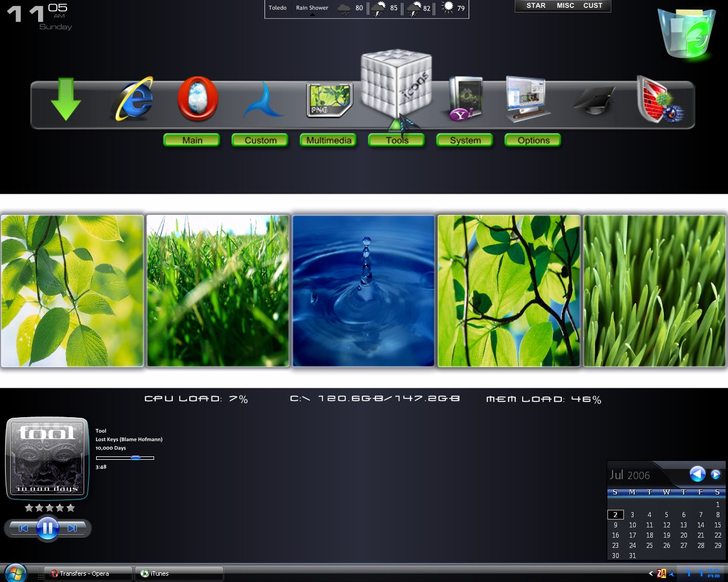Select the blue water drop wallpaper thumbnail
The width and height of the screenshot is (728, 582).
363,290
